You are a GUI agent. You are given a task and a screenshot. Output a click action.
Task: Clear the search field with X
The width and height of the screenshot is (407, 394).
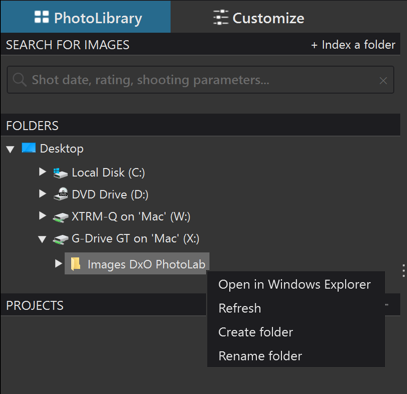point(383,80)
